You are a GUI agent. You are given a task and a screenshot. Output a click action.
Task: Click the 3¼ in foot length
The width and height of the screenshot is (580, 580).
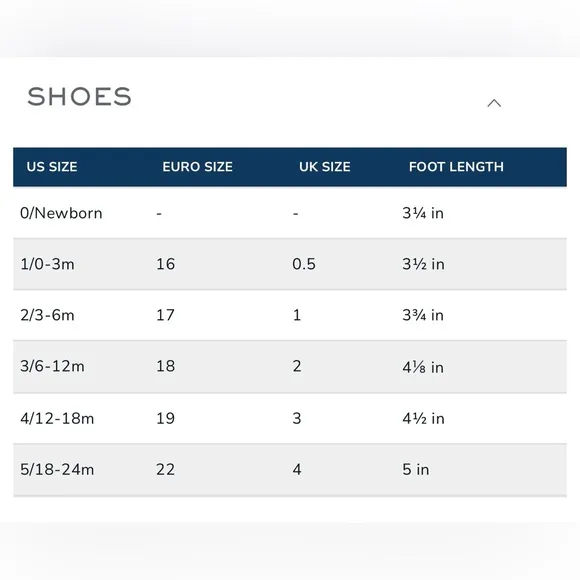click(423, 213)
